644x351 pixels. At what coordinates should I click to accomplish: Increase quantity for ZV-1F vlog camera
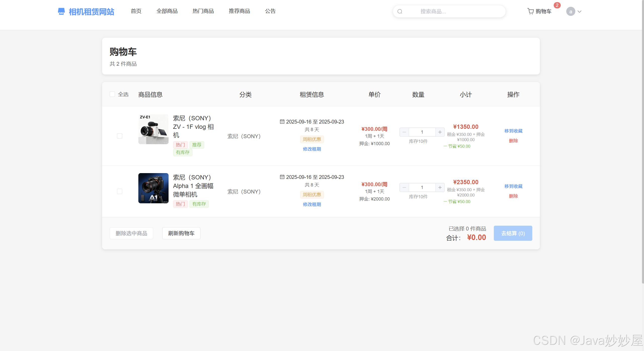click(x=440, y=132)
